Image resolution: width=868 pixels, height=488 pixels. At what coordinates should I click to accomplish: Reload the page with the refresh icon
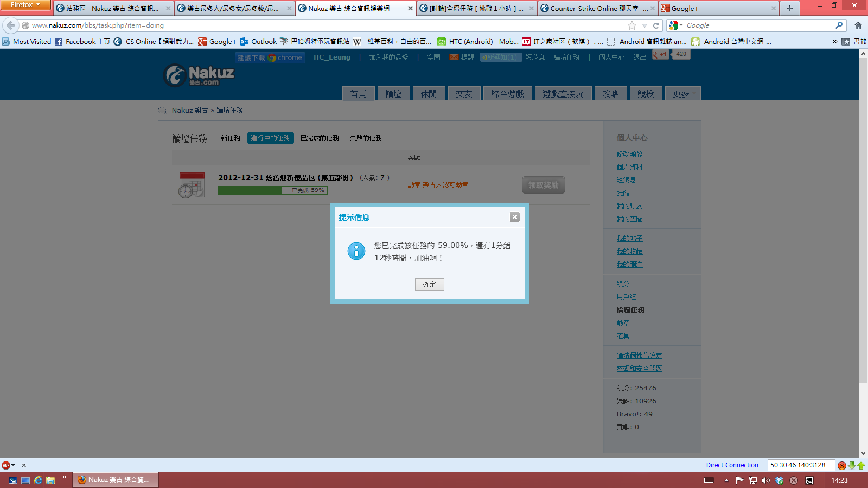pyautogui.click(x=656, y=25)
